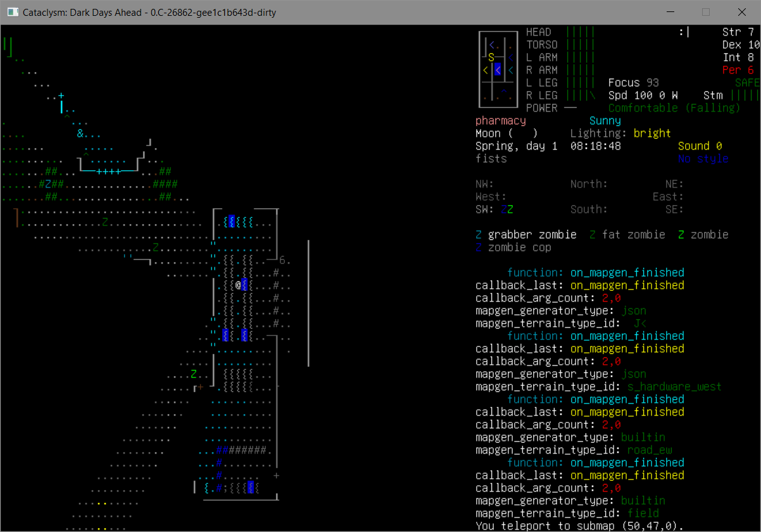Minimize the Cataclysm window

point(670,12)
